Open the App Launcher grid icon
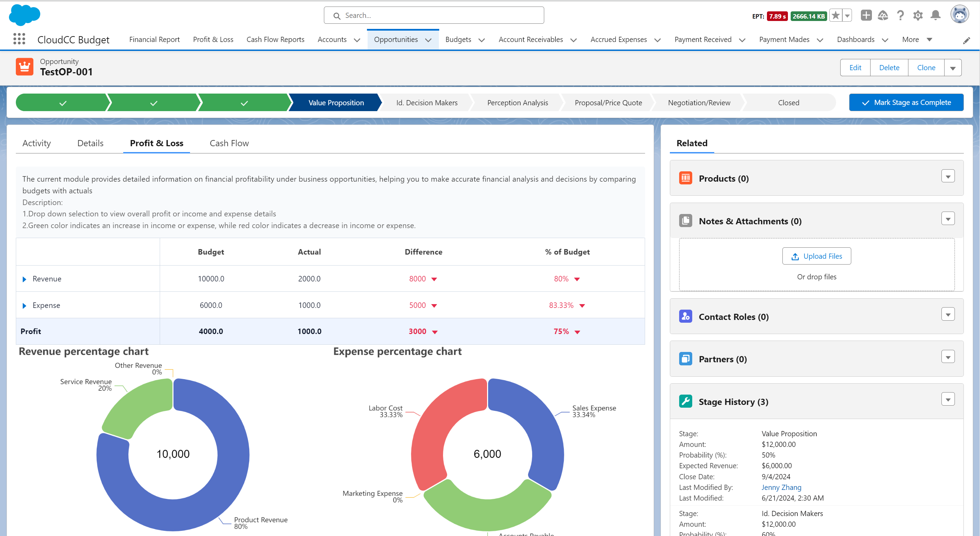The height and width of the screenshot is (536, 980). click(x=19, y=39)
